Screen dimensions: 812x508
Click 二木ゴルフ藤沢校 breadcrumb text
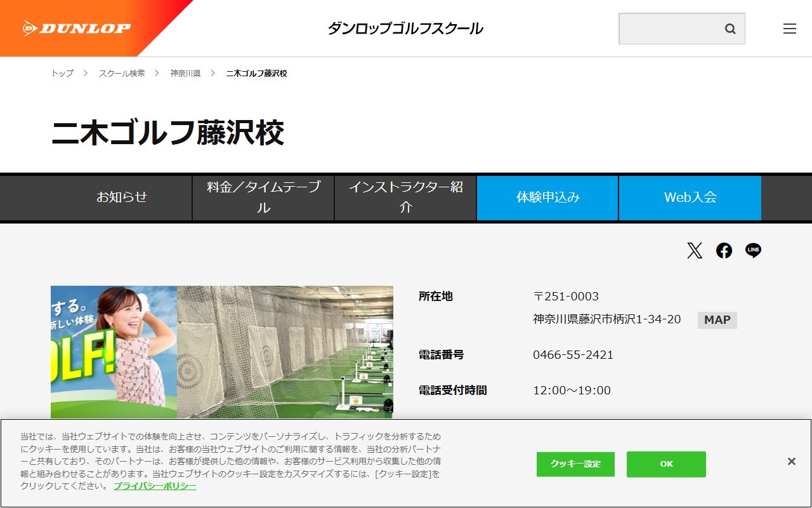tap(257, 74)
